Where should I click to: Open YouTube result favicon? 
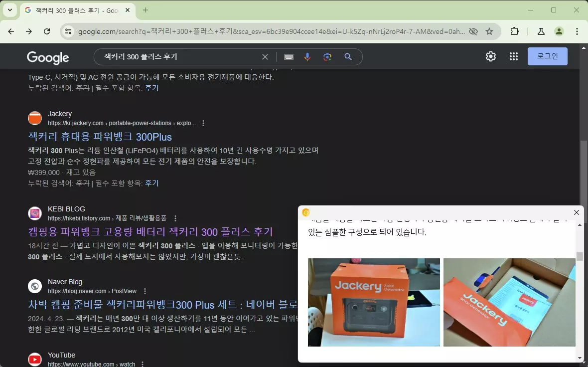coord(35,360)
